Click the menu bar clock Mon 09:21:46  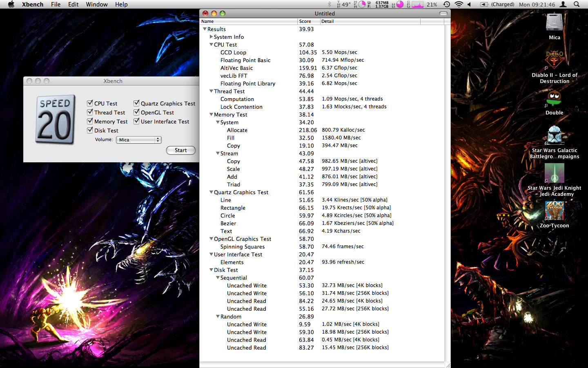[537, 4]
